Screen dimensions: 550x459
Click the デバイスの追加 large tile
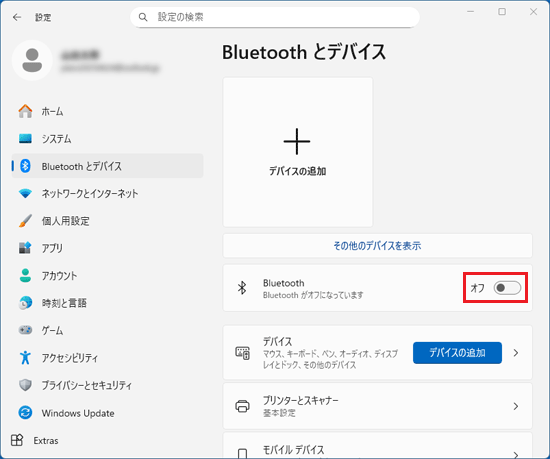(297, 152)
